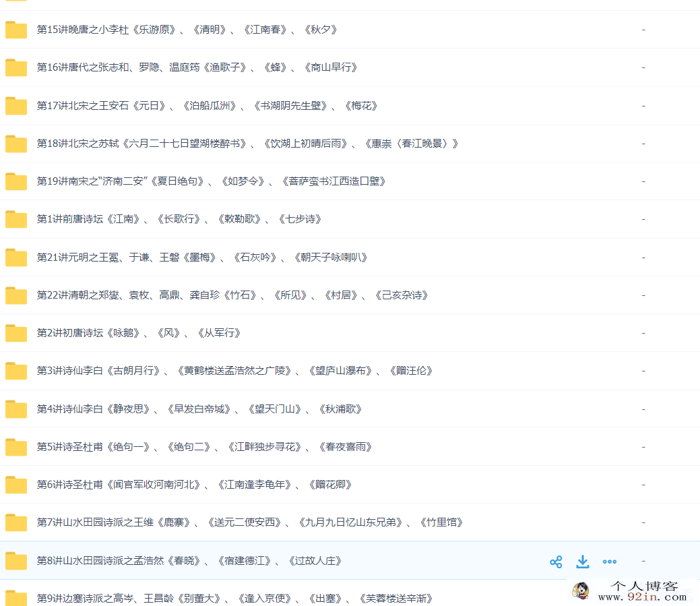Open folder 第6讲诗圣杜甫《闻官军收河南河北》
700x606 pixels.
[195, 485]
